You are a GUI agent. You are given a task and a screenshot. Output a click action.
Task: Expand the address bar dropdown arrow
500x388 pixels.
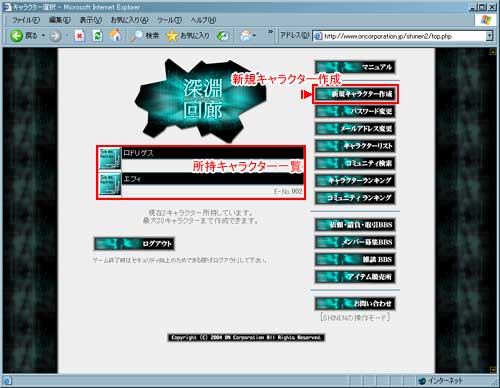point(489,36)
